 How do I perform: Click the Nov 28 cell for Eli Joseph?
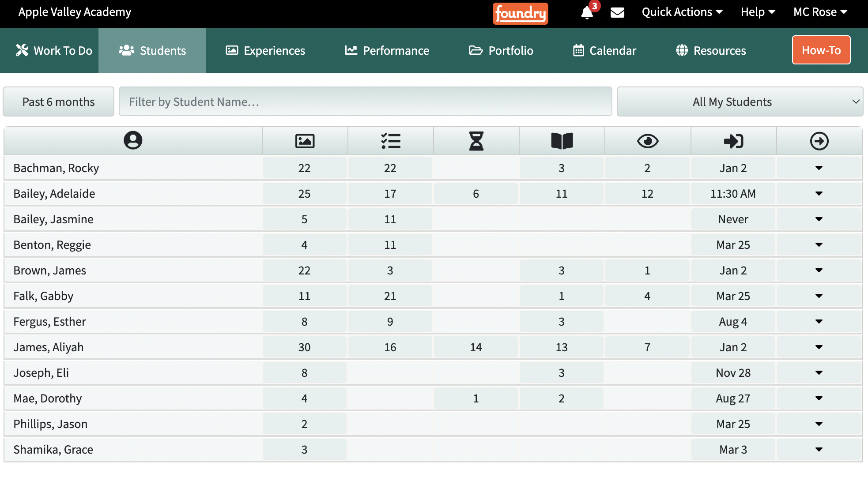pyautogui.click(x=733, y=373)
